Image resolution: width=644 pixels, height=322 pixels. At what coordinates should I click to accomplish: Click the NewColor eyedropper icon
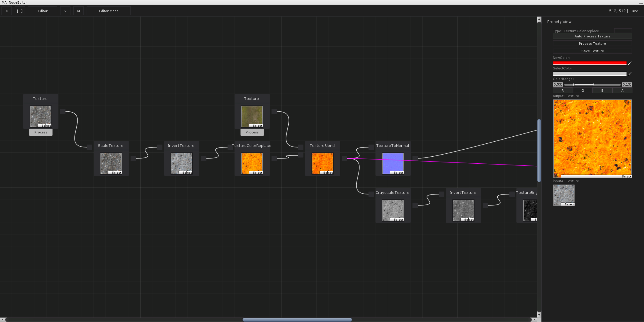(x=630, y=63)
